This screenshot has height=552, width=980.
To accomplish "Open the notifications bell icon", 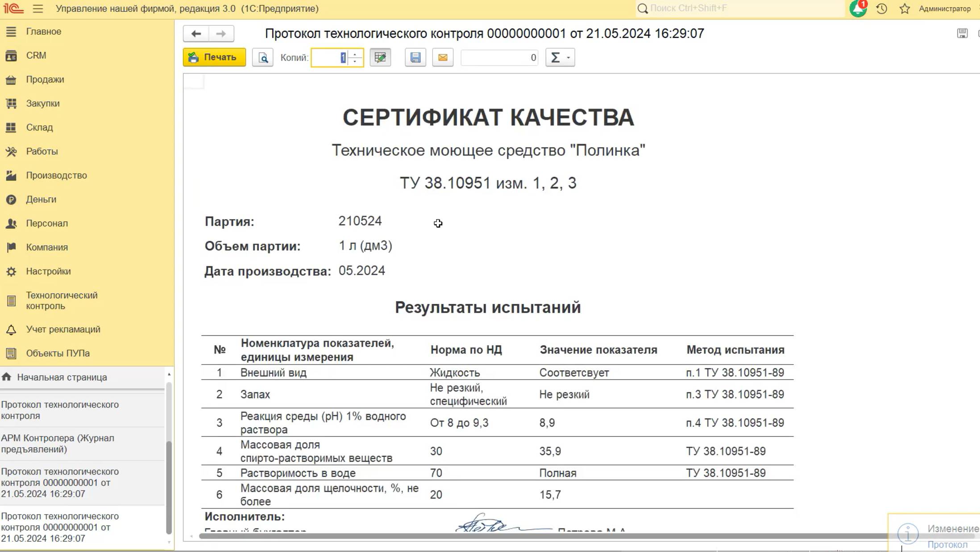I will pos(857,8).
